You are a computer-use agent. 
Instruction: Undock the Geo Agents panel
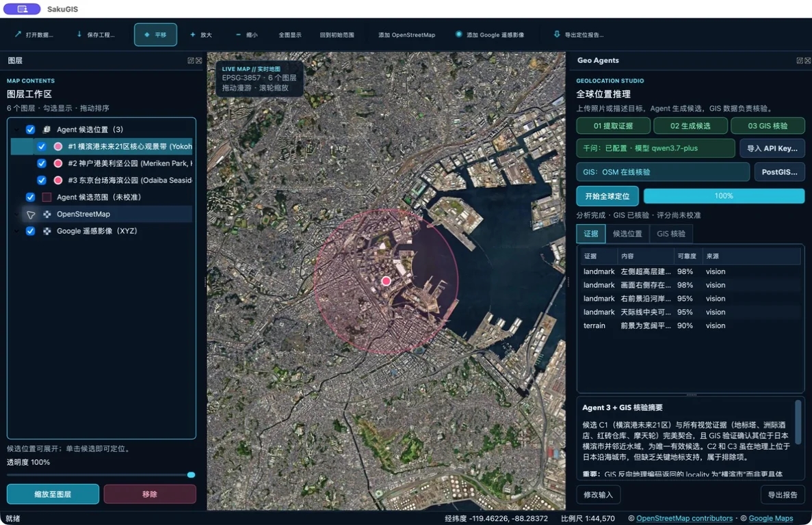click(800, 61)
